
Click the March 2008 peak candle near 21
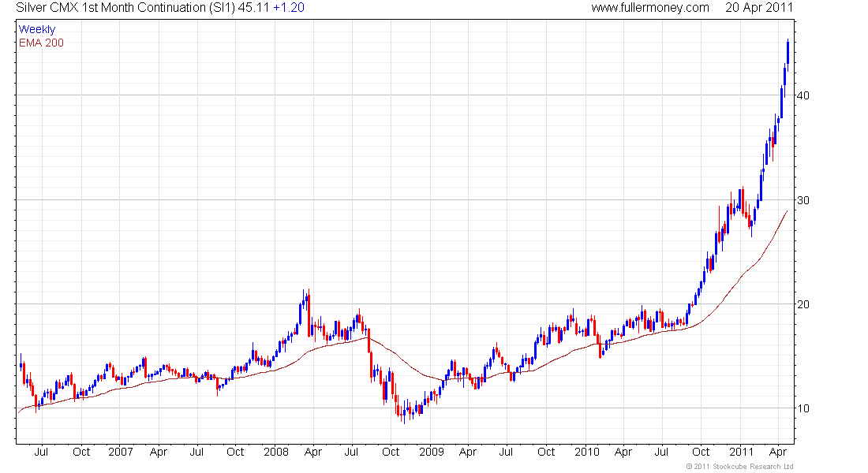(x=309, y=312)
